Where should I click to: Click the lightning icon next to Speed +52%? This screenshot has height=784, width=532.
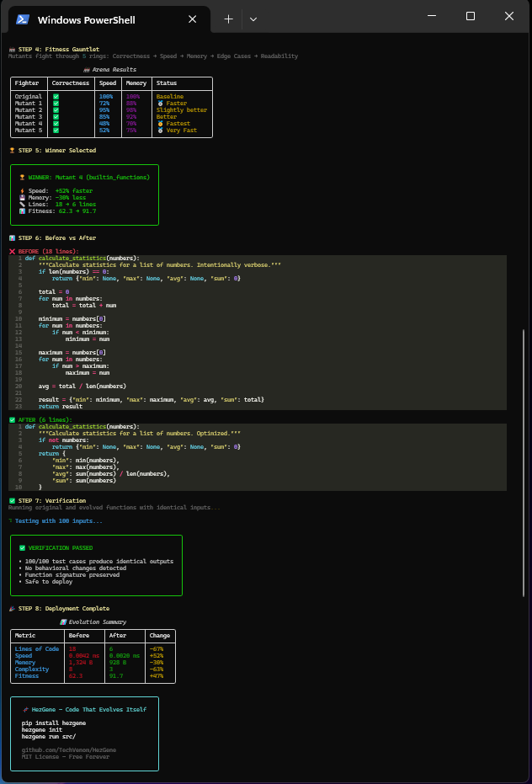pos(22,190)
